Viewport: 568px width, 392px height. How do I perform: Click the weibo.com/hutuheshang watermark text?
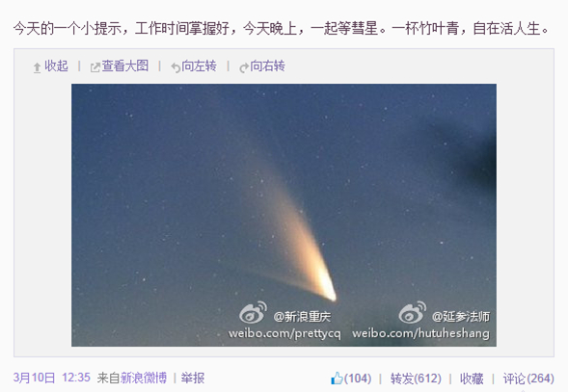[x=420, y=333]
